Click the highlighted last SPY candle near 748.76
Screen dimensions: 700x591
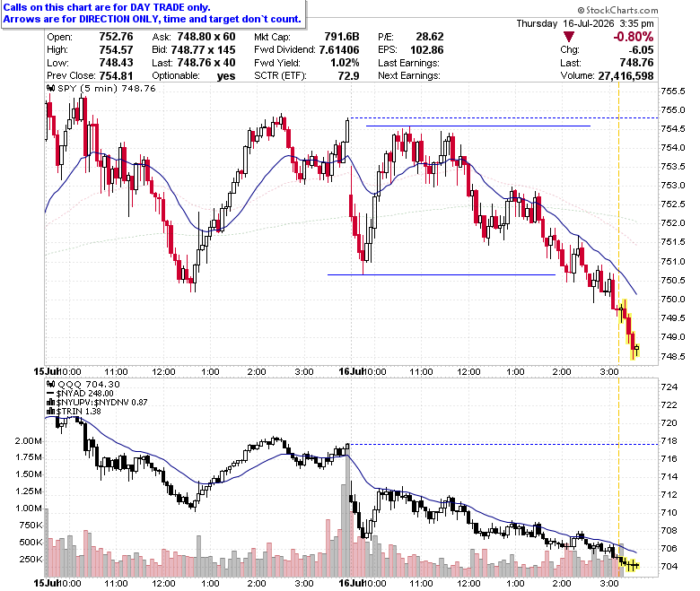click(636, 348)
